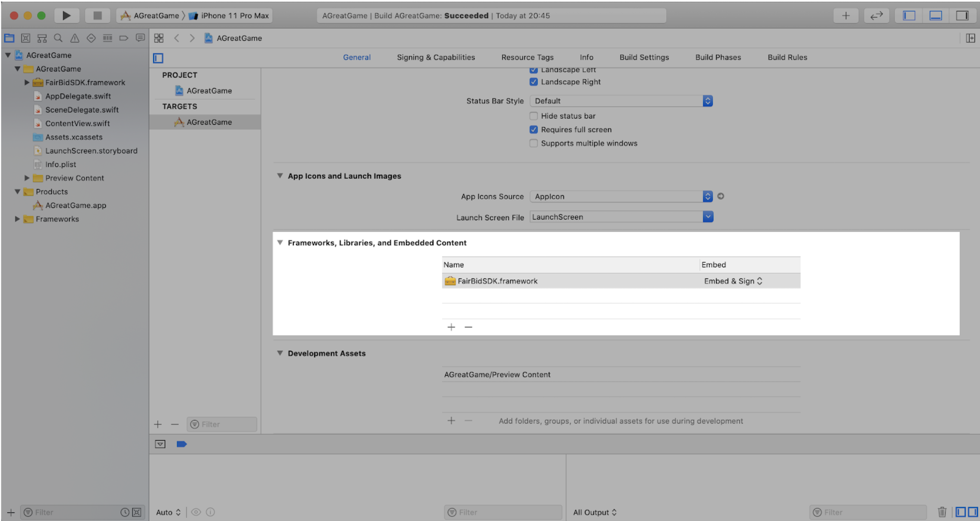Show only source-controlled files filter
This screenshot has width=980, height=521.
coord(137,512)
